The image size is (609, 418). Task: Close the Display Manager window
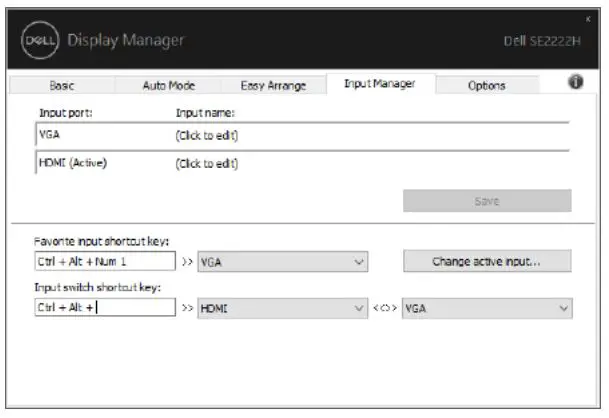coord(588,19)
